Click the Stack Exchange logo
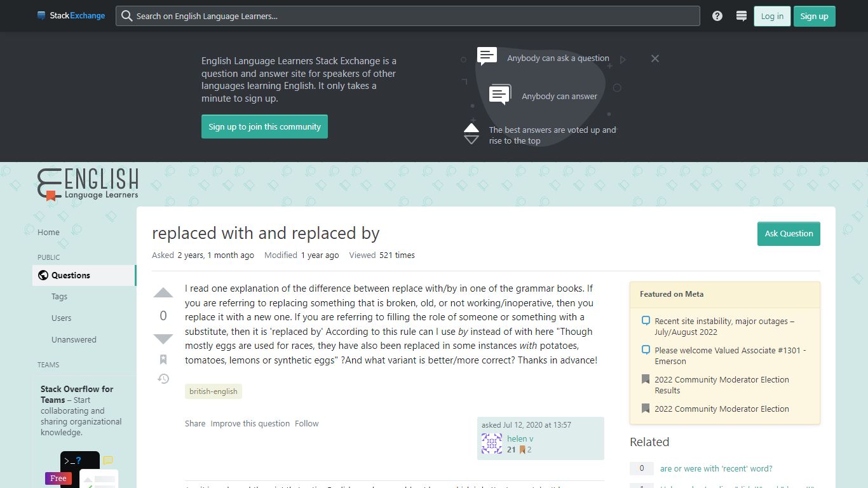 coord(71,16)
